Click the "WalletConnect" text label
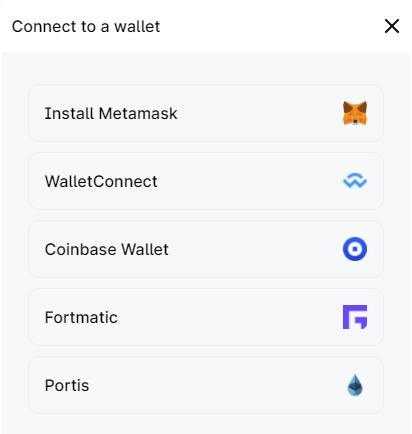The width and height of the screenshot is (412, 434). point(101,182)
